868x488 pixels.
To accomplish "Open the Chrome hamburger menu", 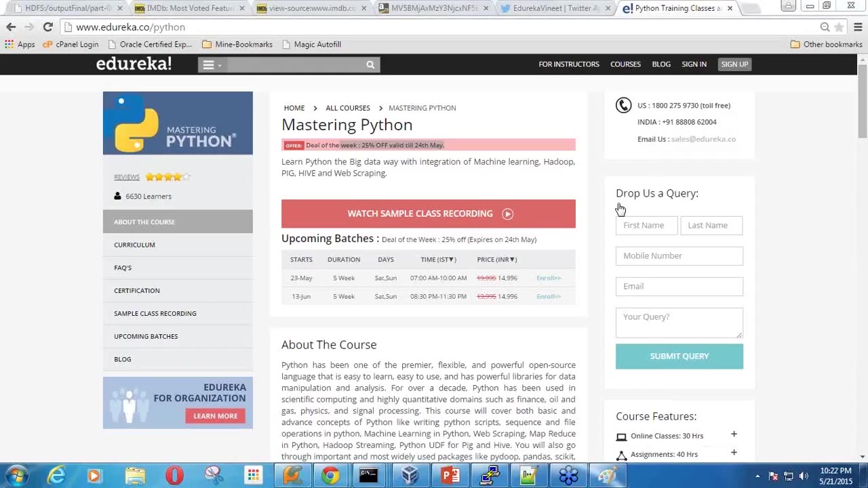I will pos(858,27).
